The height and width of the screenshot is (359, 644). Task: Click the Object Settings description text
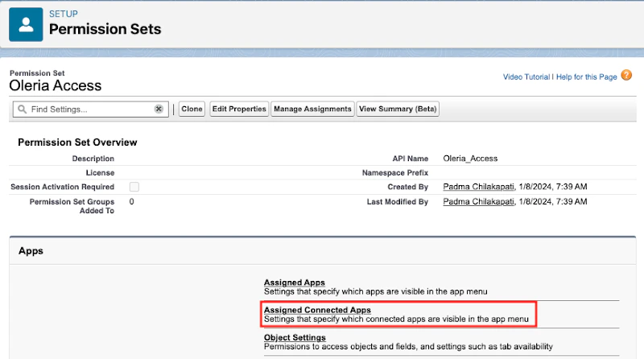408,347
